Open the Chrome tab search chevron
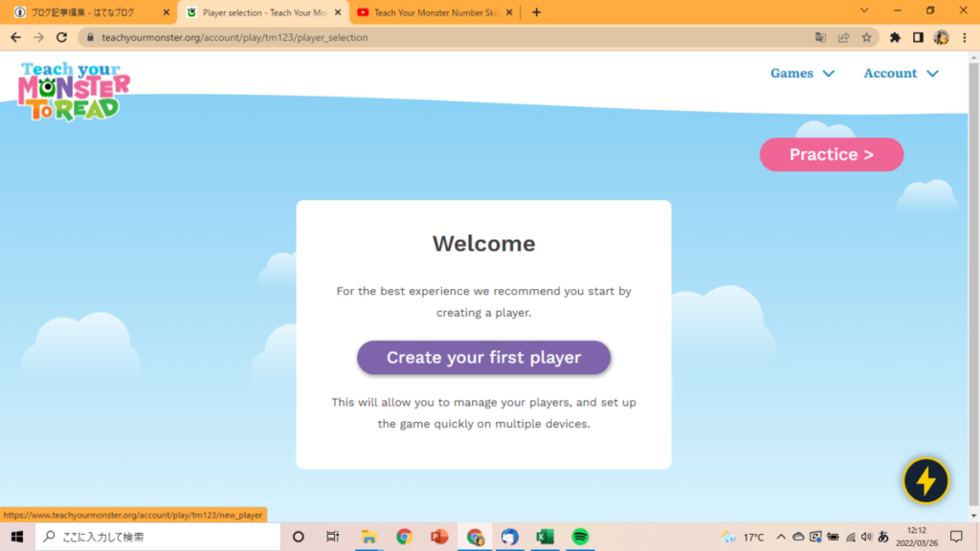 pyautogui.click(x=864, y=11)
